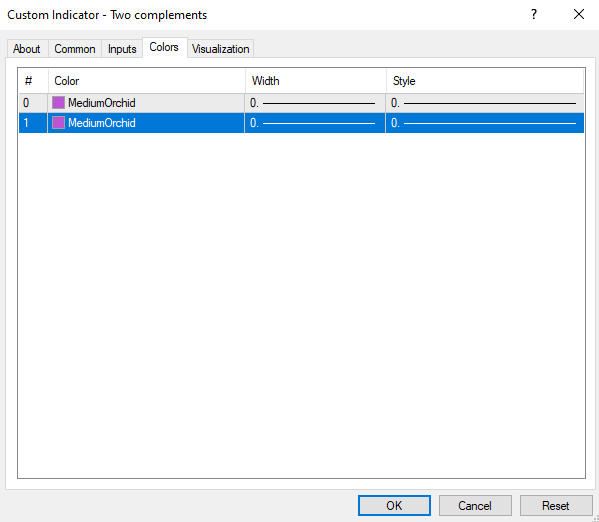Click the OK button
This screenshot has height=522, width=599.
394,506
